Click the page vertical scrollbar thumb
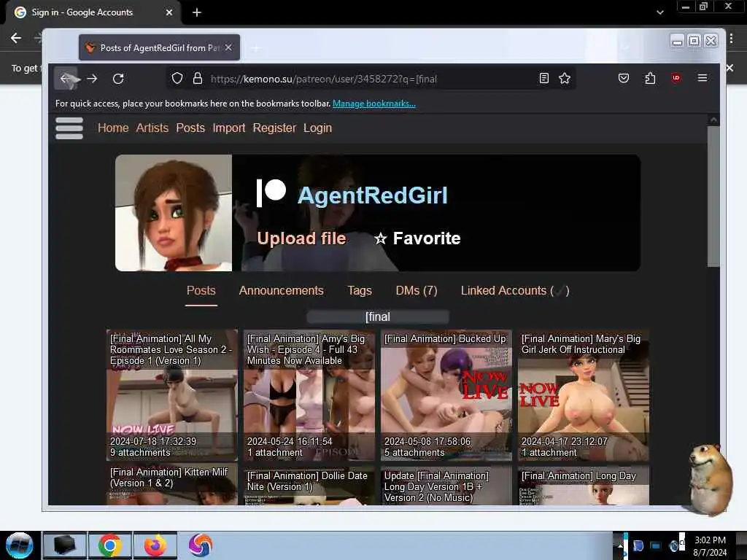747x560 pixels. click(x=713, y=196)
